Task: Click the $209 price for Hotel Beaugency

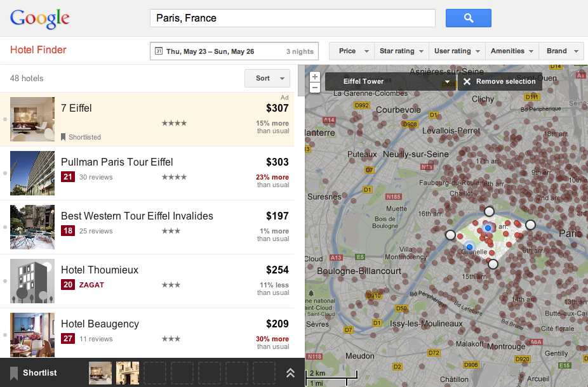Action: click(x=277, y=324)
